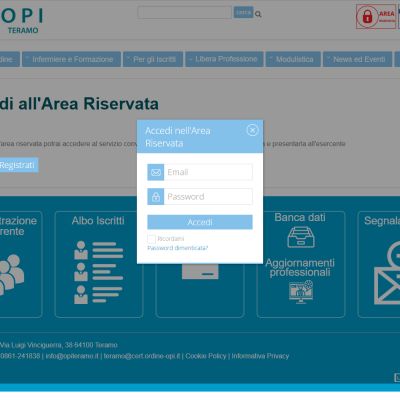Close the Accedi nell'Area Riservata dialog

click(x=252, y=130)
